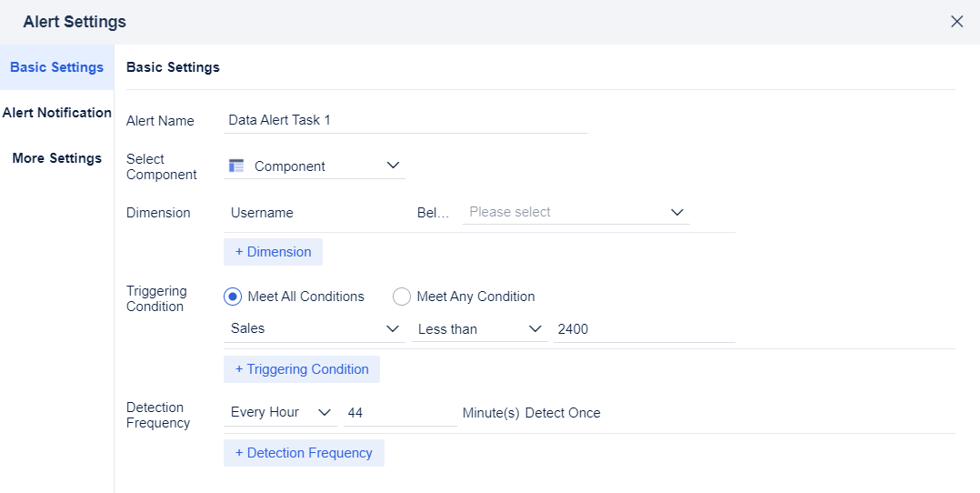980x493 pixels.
Task: Expand the Sales field dropdown
Action: (x=315, y=329)
